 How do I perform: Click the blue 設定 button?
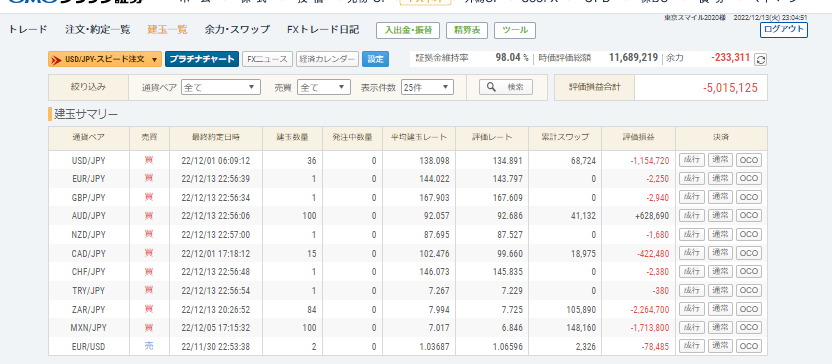tap(375, 59)
